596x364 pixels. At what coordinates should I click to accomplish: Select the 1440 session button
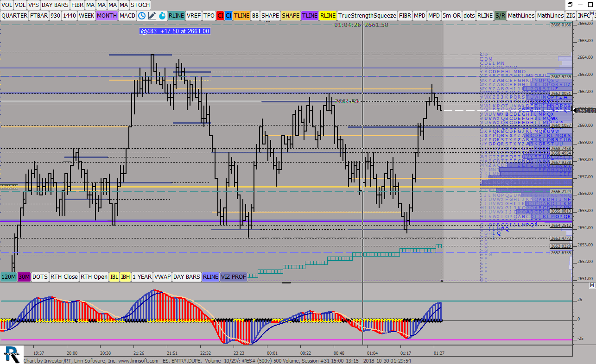[x=70, y=15]
